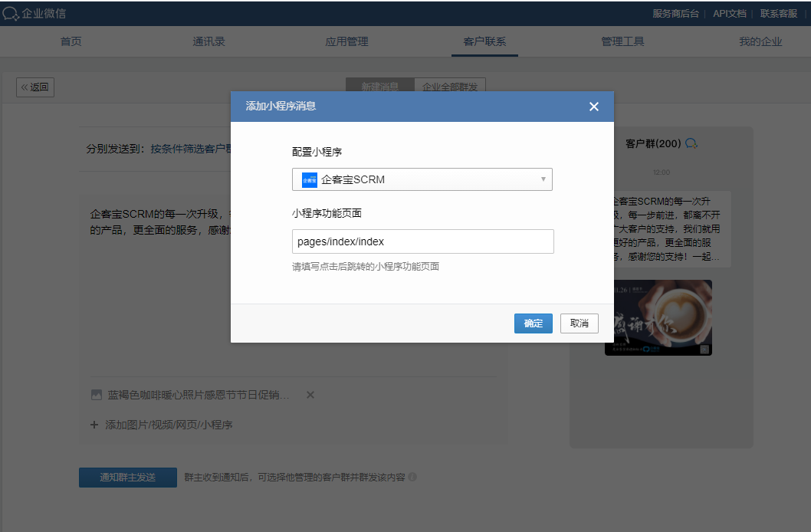Switch to 应用管理 tab
This screenshot has width=811, height=532.
click(346, 41)
